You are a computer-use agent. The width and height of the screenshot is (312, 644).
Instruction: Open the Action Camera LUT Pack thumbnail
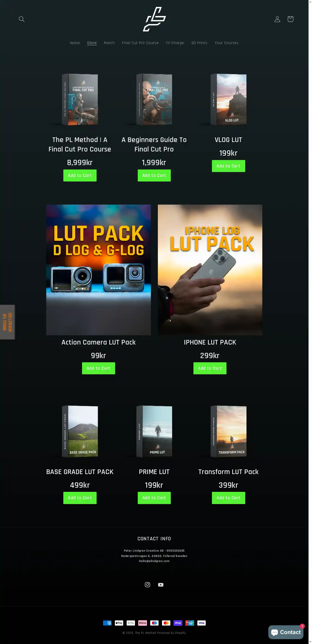pyautogui.click(x=99, y=270)
